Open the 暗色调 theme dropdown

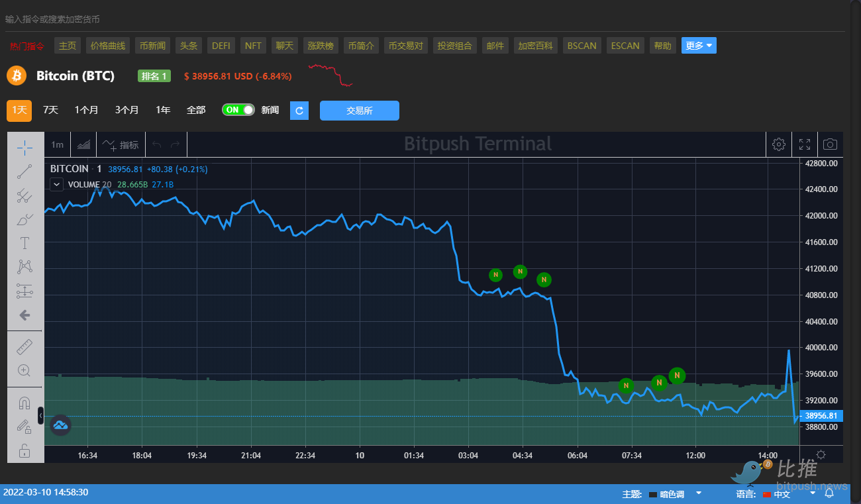coord(675,494)
